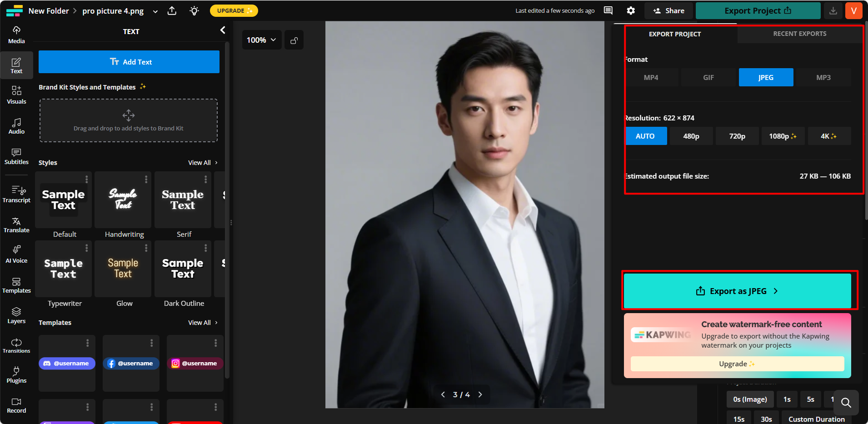Open the Transcript panel
This screenshot has width=868, height=424.
click(x=16, y=194)
